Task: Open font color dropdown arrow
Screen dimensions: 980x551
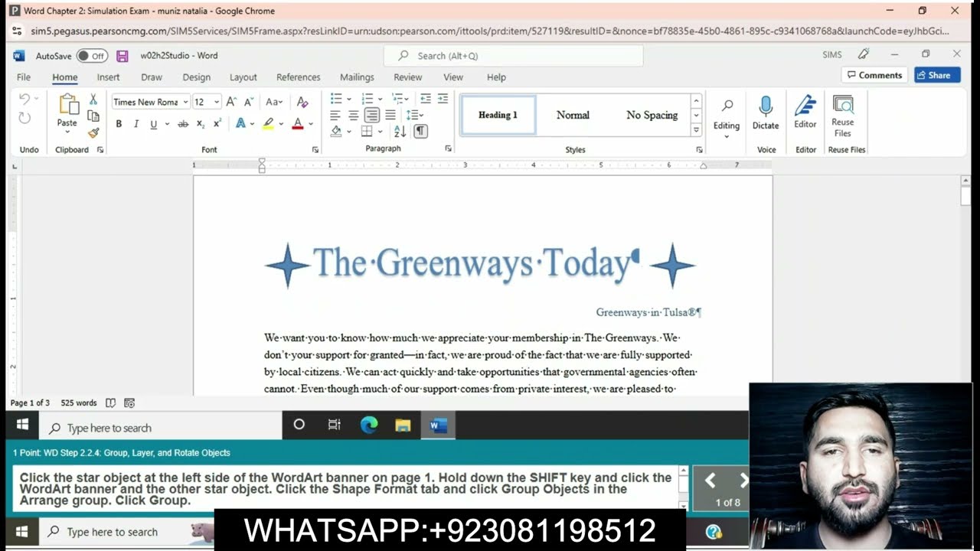Action: [310, 124]
